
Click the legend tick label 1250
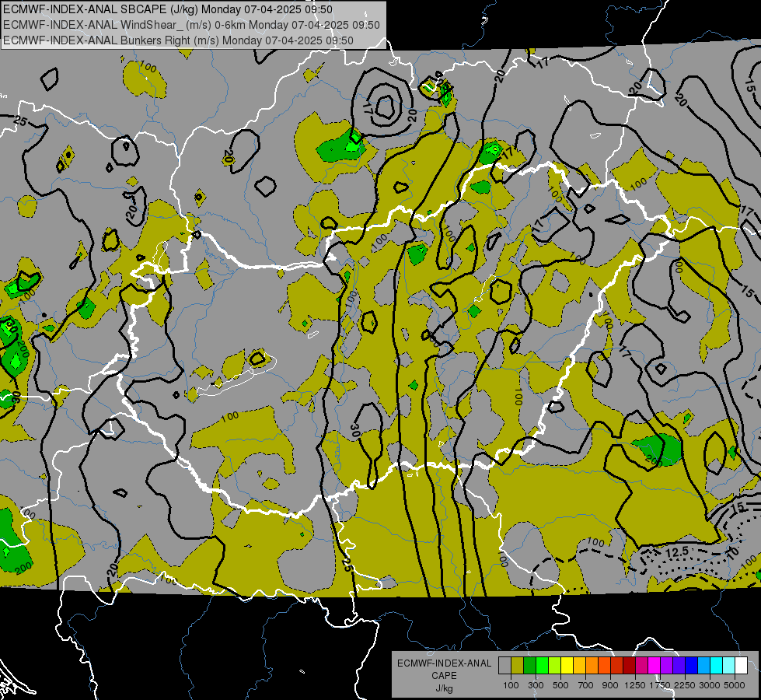pyautogui.click(x=635, y=685)
